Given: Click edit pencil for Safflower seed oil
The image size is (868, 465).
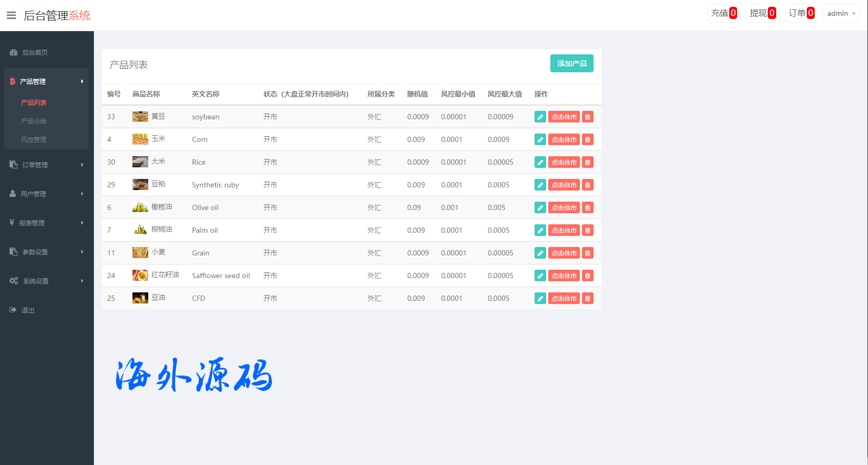Looking at the screenshot, I should (540, 276).
